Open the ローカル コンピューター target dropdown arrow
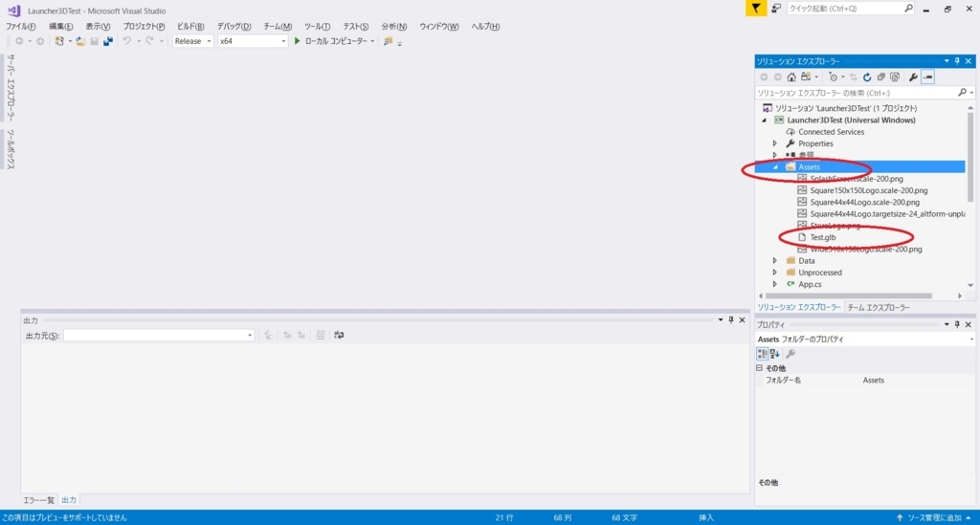The width and height of the screenshot is (980, 525). pyautogui.click(x=372, y=41)
